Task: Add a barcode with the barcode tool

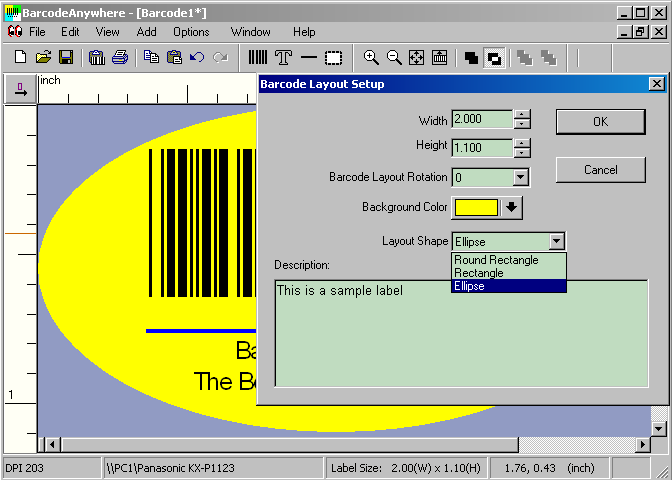Action: point(258,57)
